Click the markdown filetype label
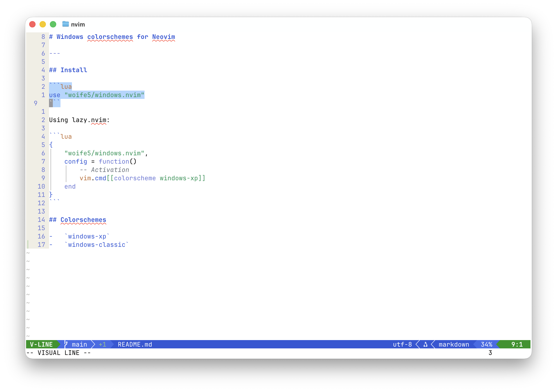 [454, 344]
